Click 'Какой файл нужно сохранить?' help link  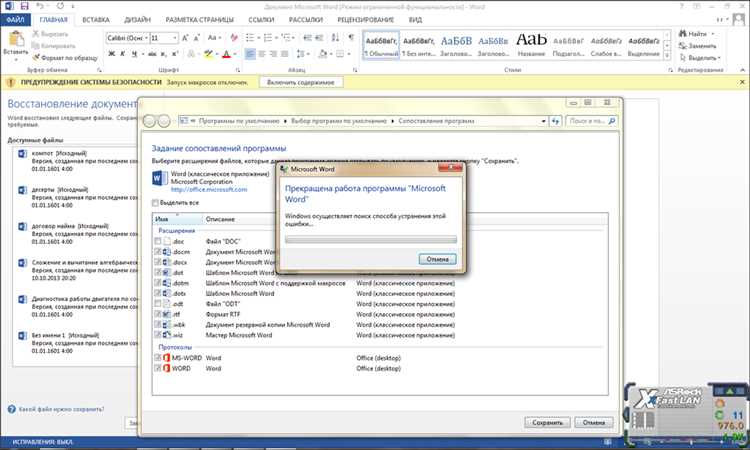point(61,409)
